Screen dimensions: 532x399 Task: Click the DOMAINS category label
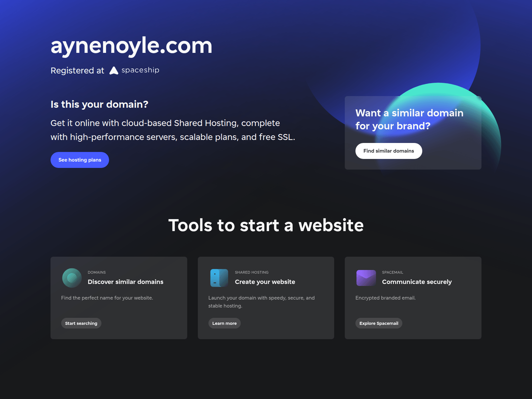pyautogui.click(x=97, y=272)
